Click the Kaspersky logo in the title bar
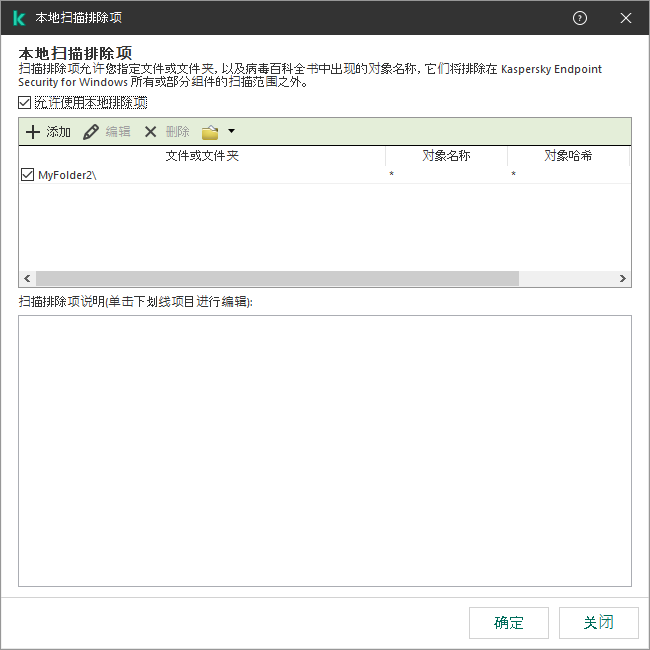The image size is (650, 650). (19, 18)
